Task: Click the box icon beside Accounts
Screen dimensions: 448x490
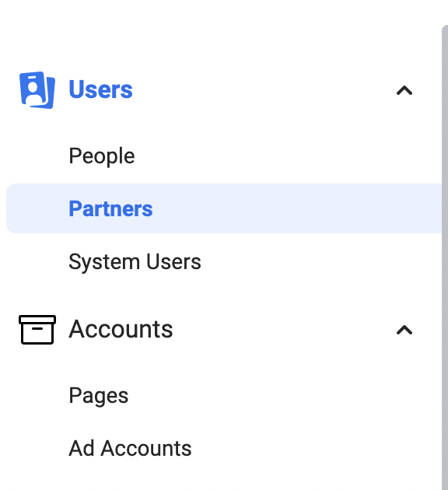Action: [37, 330]
